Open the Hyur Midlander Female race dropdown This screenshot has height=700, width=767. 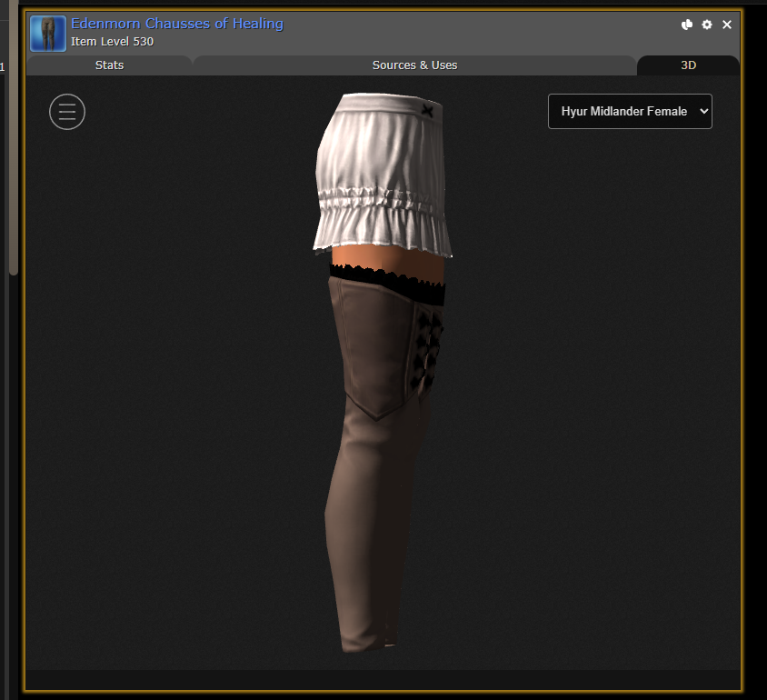coord(630,112)
